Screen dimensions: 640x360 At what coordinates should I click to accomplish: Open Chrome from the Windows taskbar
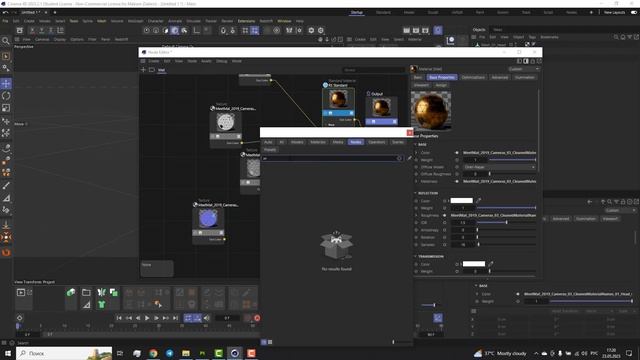pyautogui.click(x=153, y=353)
